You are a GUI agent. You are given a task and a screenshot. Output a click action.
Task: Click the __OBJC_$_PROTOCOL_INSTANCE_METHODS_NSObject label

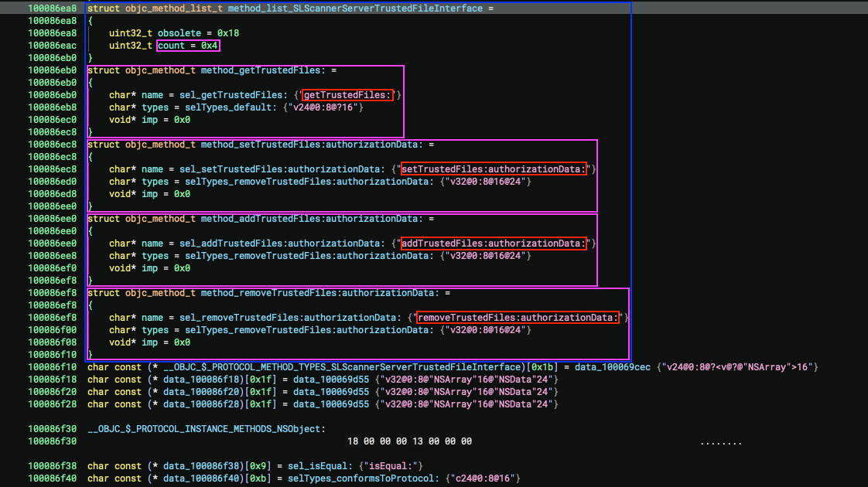coord(207,429)
